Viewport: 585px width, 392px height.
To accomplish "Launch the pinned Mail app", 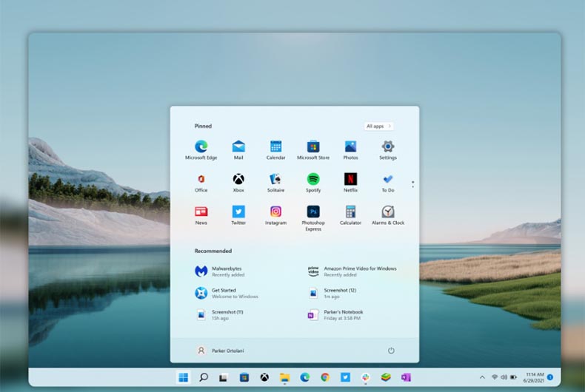I will point(238,150).
